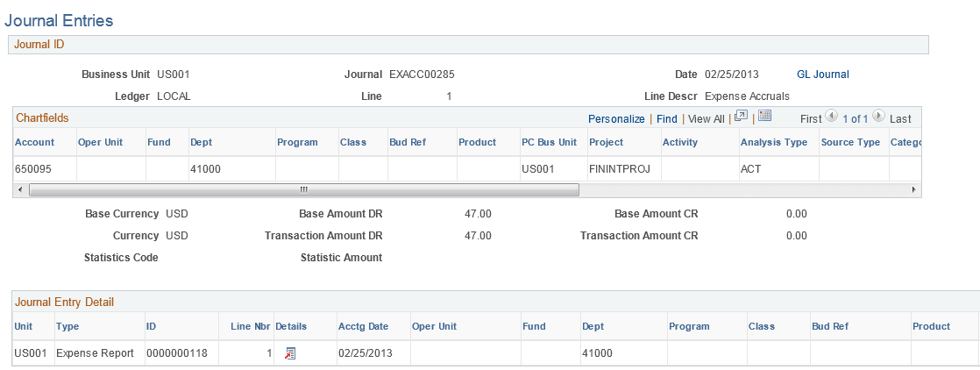Screen dimensions: 980x370
Task: Download Chartfields grid to spreadsheet icon
Action: [765, 116]
